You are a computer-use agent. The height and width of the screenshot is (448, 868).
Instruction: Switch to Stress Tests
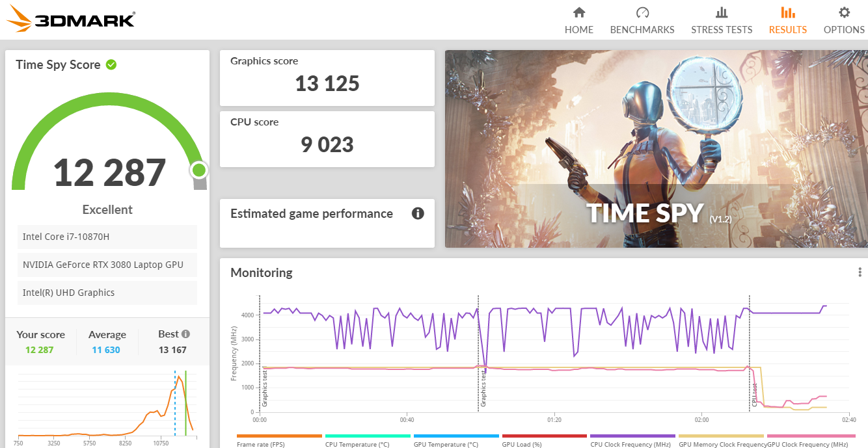[722, 20]
